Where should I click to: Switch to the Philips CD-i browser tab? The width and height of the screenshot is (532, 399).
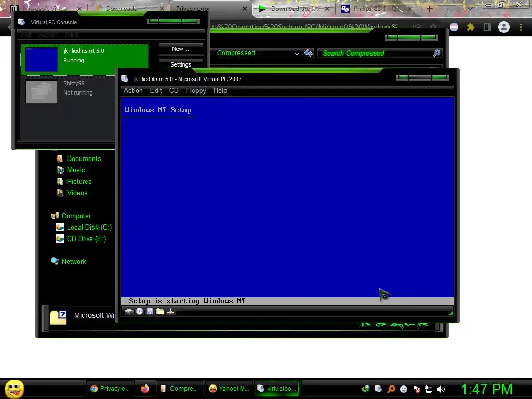click(x=377, y=8)
